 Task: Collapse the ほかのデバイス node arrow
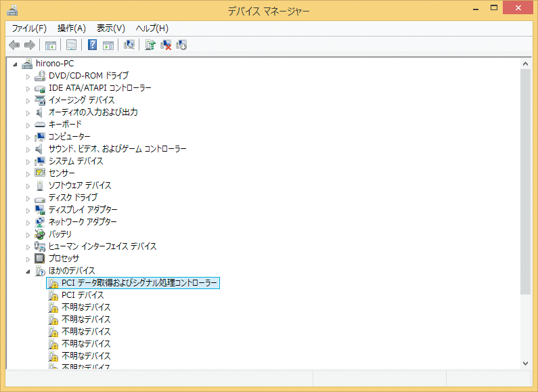point(28,271)
